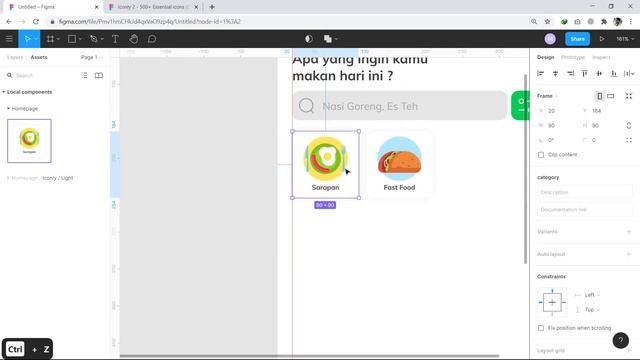The width and height of the screenshot is (640, 360).
Task: Open a new browser tab
Action: point(212,7)
